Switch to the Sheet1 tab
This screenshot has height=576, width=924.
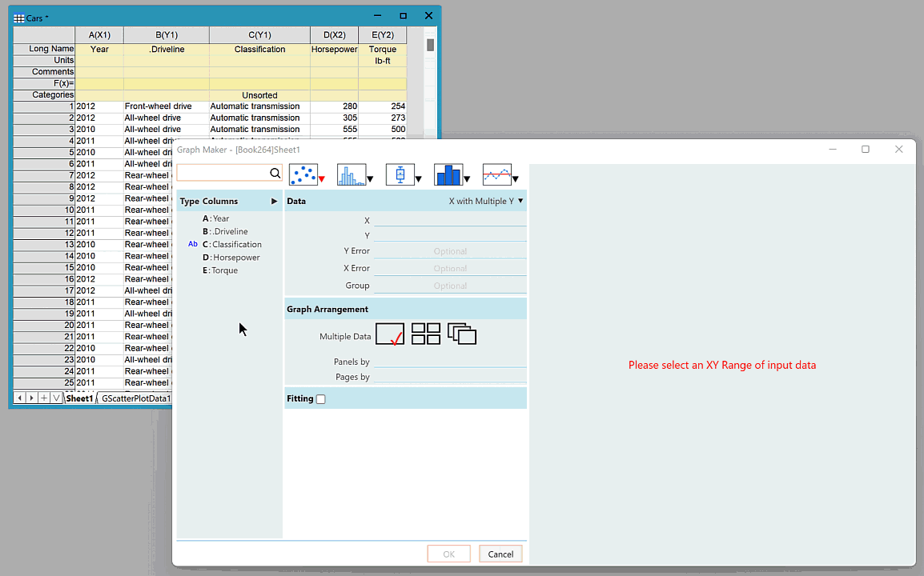tap(79, 398)
